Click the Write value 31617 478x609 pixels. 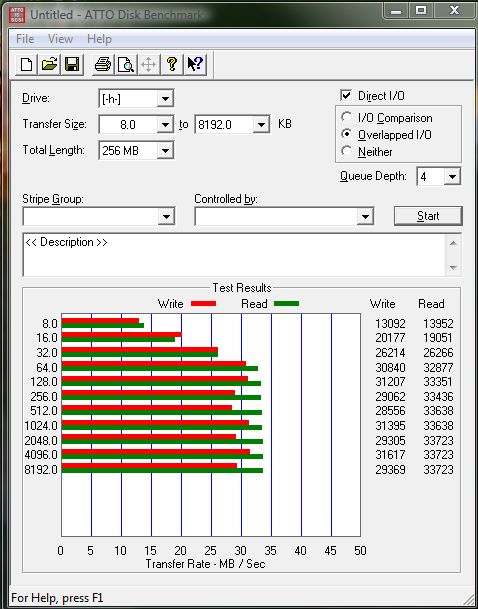click(x=390, y=455)
